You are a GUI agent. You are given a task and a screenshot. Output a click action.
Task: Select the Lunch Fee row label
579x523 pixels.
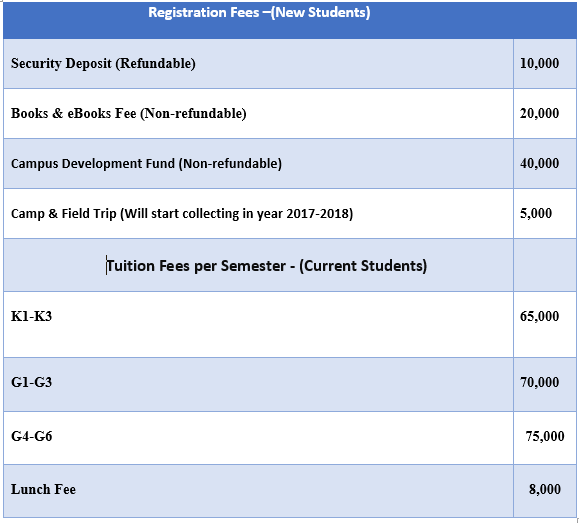[x=43, y=489]
